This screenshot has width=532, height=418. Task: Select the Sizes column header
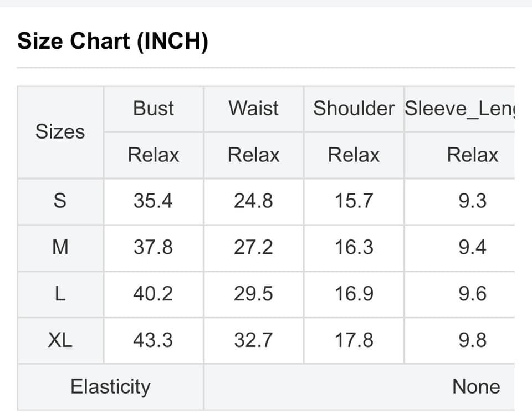tap(60, 132)
